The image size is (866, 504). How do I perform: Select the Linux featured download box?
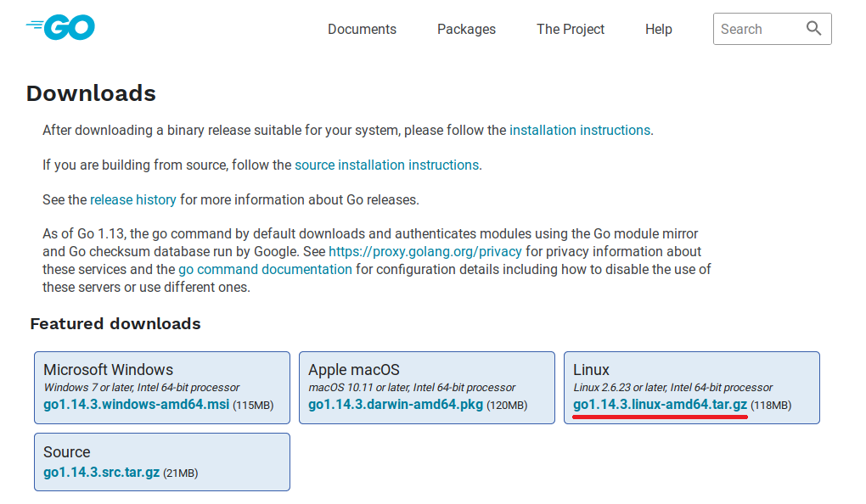tap(691, 388)
